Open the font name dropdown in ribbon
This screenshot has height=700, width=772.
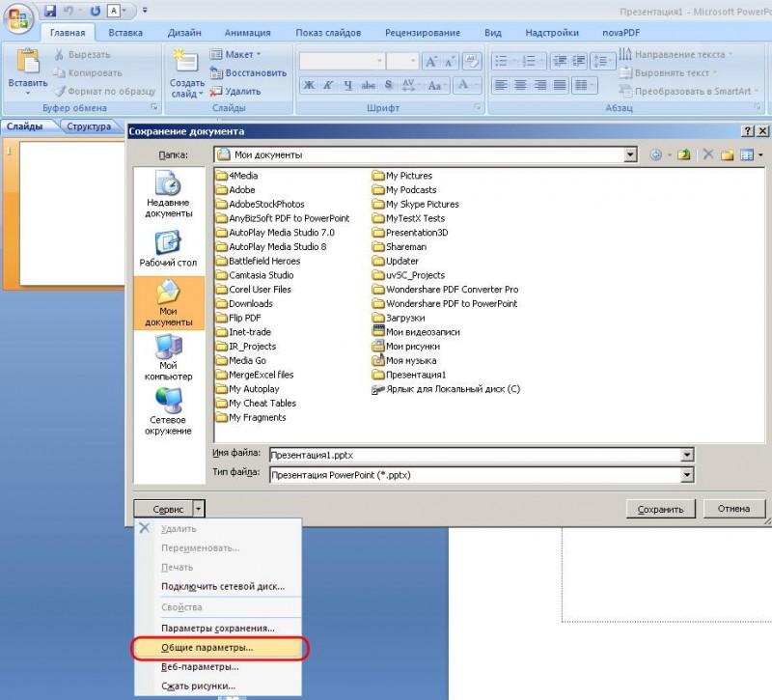tap(379, 61)
